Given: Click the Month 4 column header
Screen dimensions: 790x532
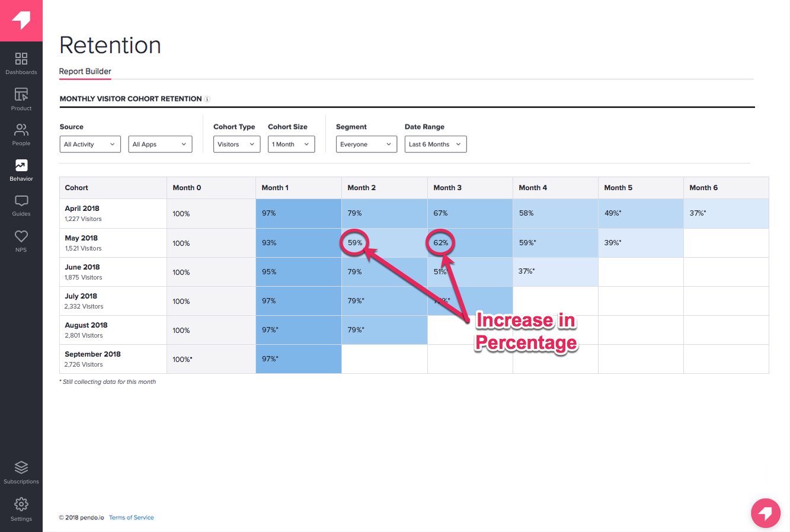Looking at the screenshot, I should pyautogui.click(x=555, y=188).
